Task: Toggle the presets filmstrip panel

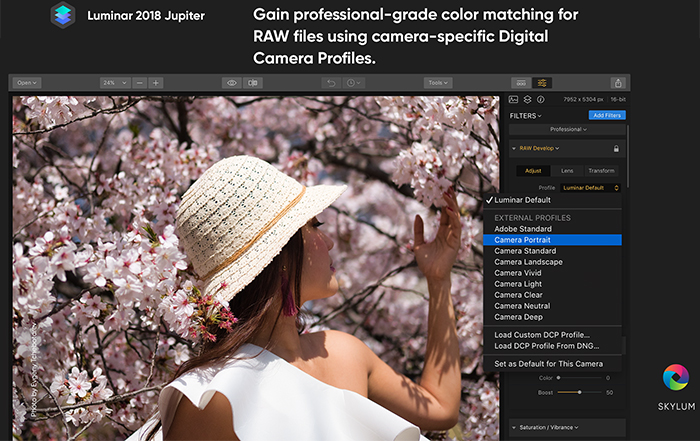Action: click(x=521, y=83)
